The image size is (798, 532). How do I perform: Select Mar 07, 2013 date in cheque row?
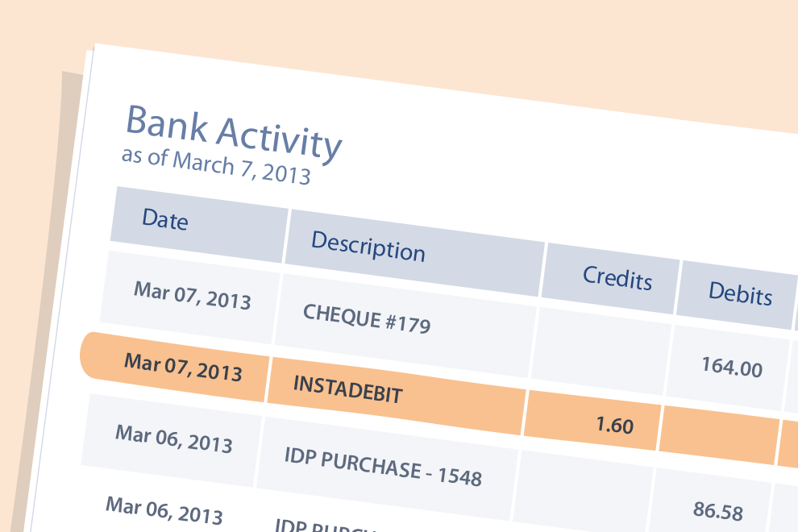click(190, 297)
